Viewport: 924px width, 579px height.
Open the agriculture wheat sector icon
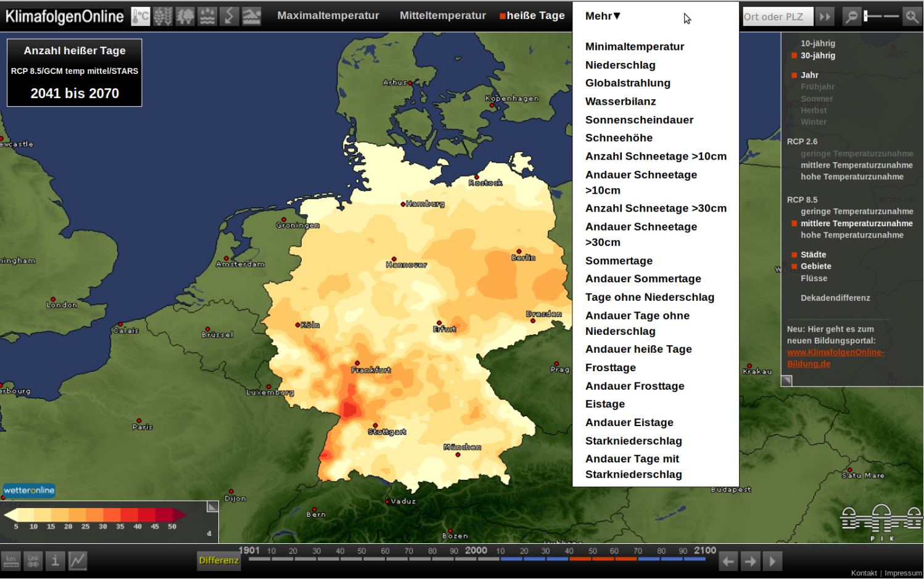[x=163, y=16]
